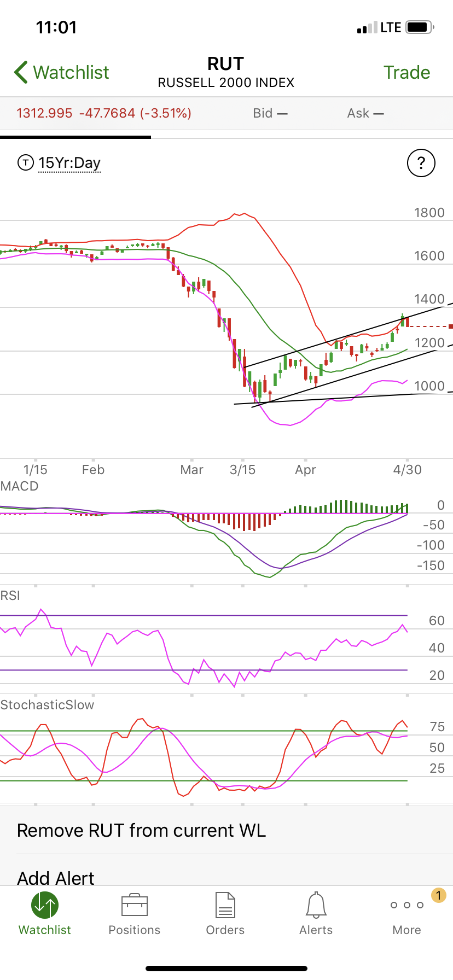This screenshot has height=980, width=453.
Task: Tap Orders document icon
Action: point(225,905)
